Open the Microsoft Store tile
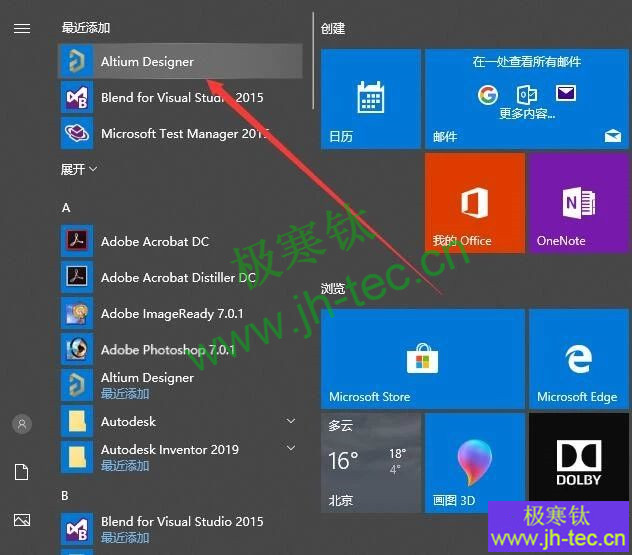 423,359
